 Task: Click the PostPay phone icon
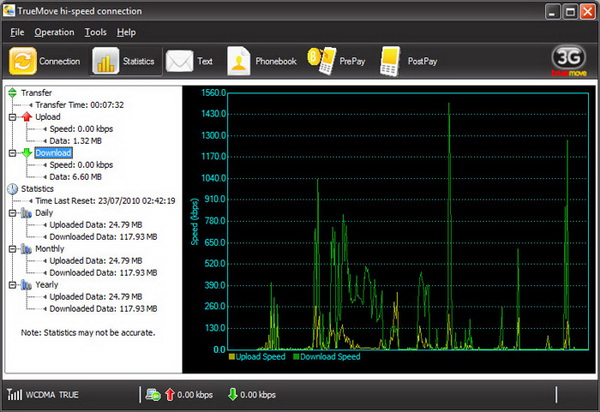point(390,61)
